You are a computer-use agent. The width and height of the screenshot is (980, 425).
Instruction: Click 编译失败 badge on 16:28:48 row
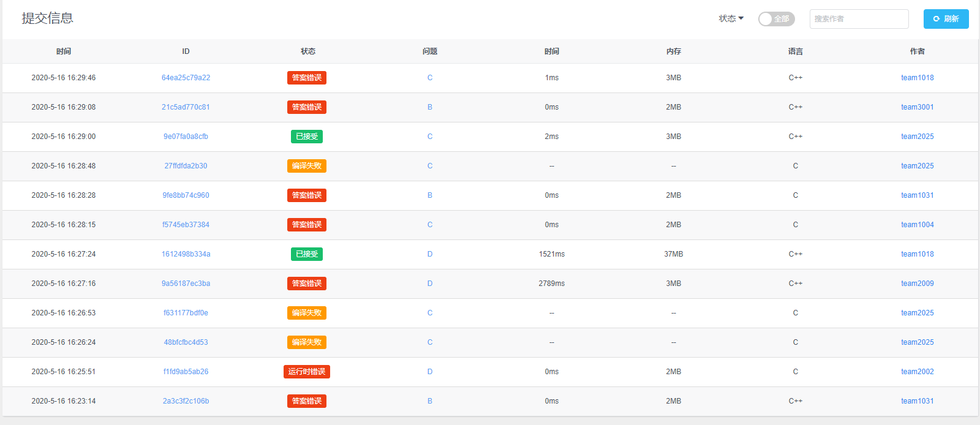[x=307, y=166]
